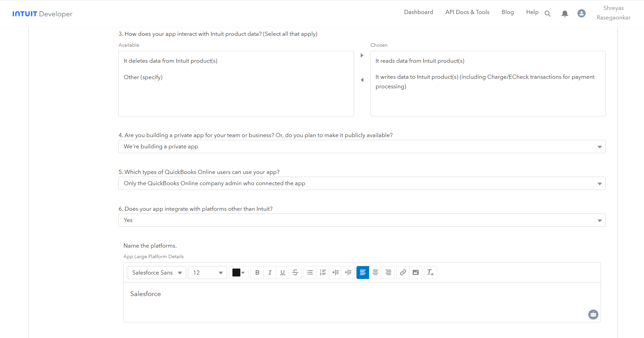Expand the private app selection dropdown
The height and width of the screenshot is (338, 644).
click(x=362, y=147)
